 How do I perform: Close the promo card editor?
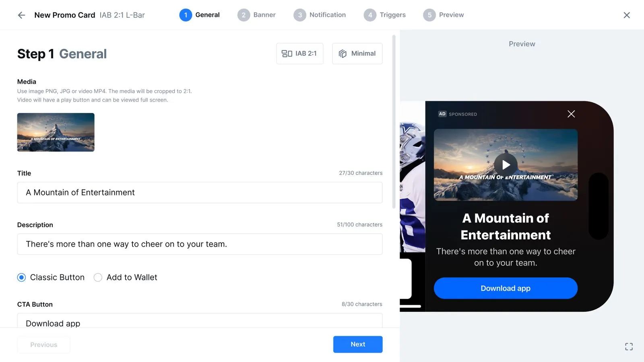pyautogui.click(x=627, y=15)
